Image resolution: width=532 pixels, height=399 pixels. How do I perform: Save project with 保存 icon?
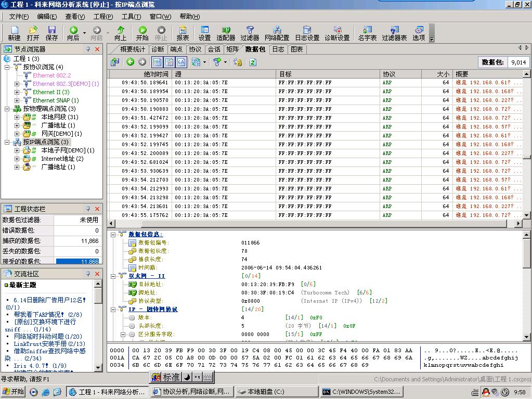(51, 31)
